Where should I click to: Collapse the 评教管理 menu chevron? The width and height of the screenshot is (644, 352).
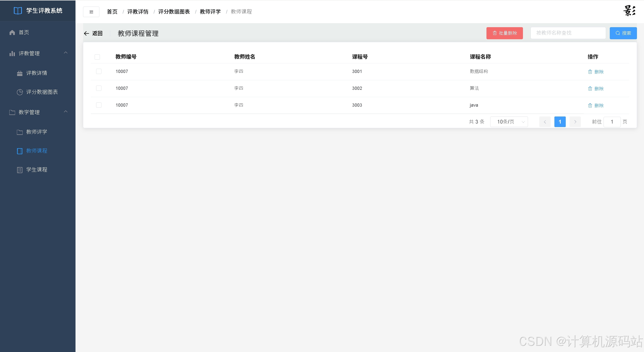tap(66, 53)
